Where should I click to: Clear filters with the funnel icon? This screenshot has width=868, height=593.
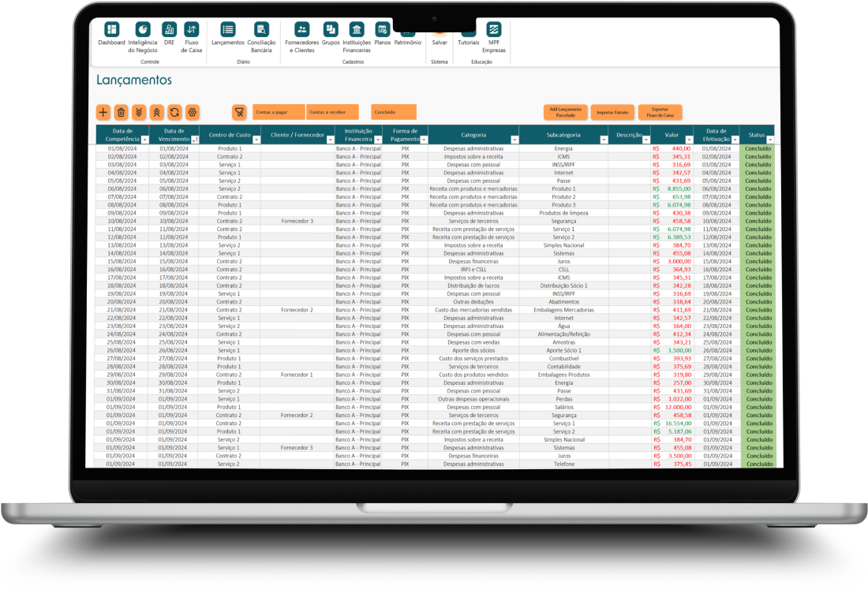(239, 112)
